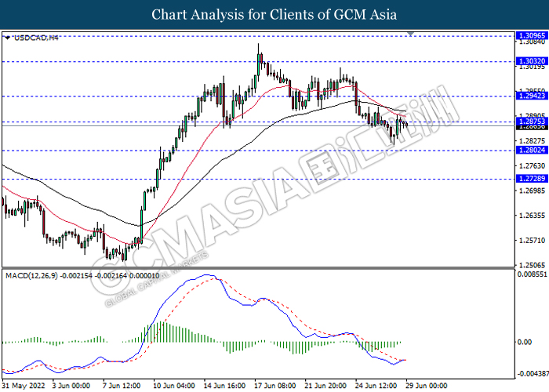The height and width of the screenshot is (392, 549).
Task: Click the 24 Jun 12:00 time label
Action: pyautogui.click(x=376, y=386)
